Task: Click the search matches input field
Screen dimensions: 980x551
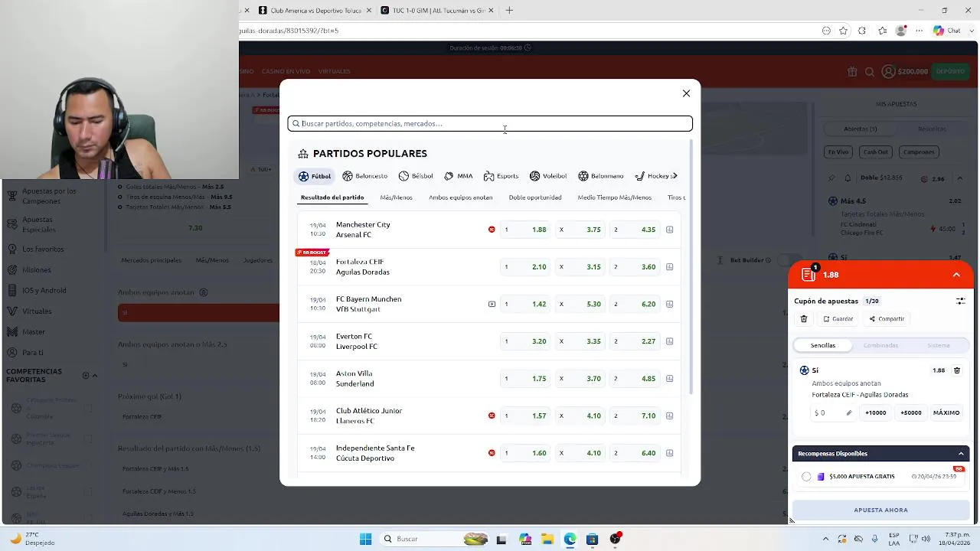Action: [x=490, y=123]
